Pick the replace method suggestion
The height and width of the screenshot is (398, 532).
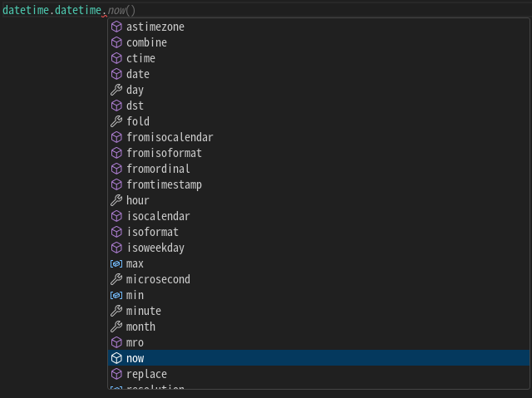tap(146, 374)
